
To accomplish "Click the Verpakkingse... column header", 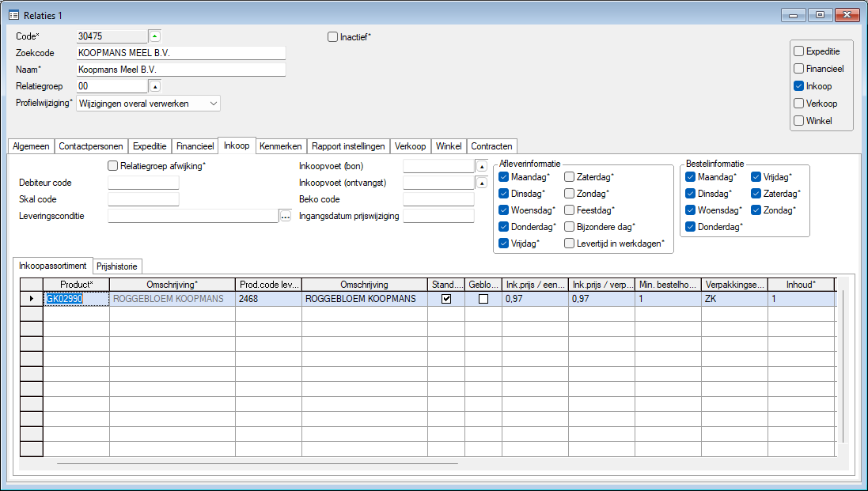I will tap(734, 285).
